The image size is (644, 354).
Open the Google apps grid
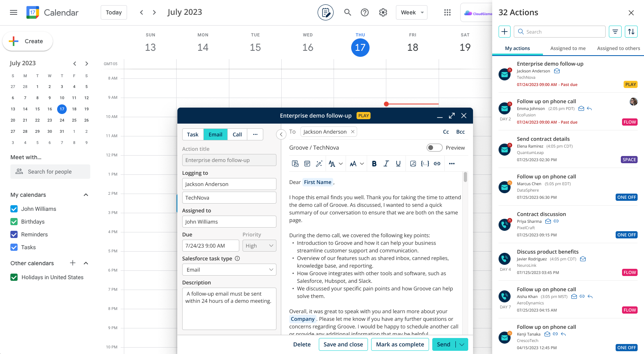pos(447,12)
